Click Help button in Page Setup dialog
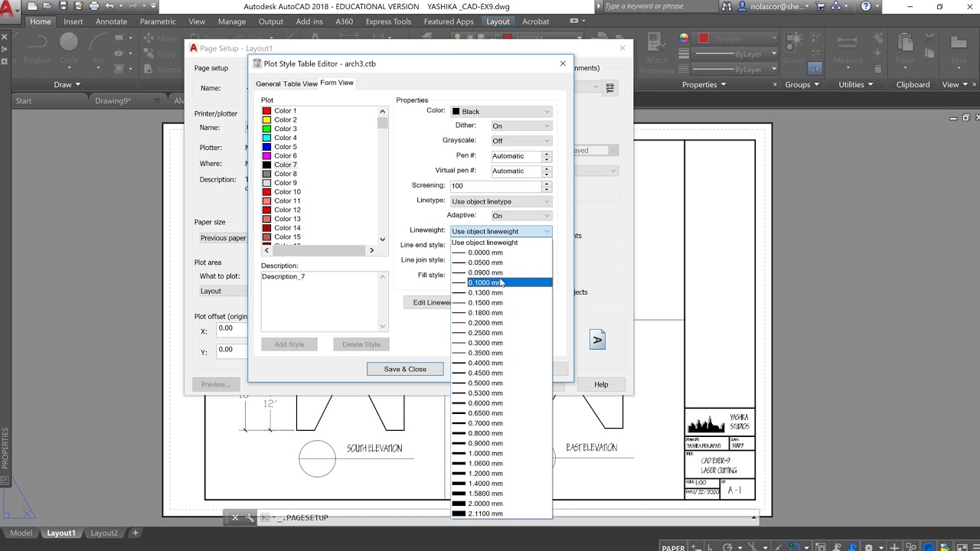Screen dimensions: 980x551 pos(601,384)
